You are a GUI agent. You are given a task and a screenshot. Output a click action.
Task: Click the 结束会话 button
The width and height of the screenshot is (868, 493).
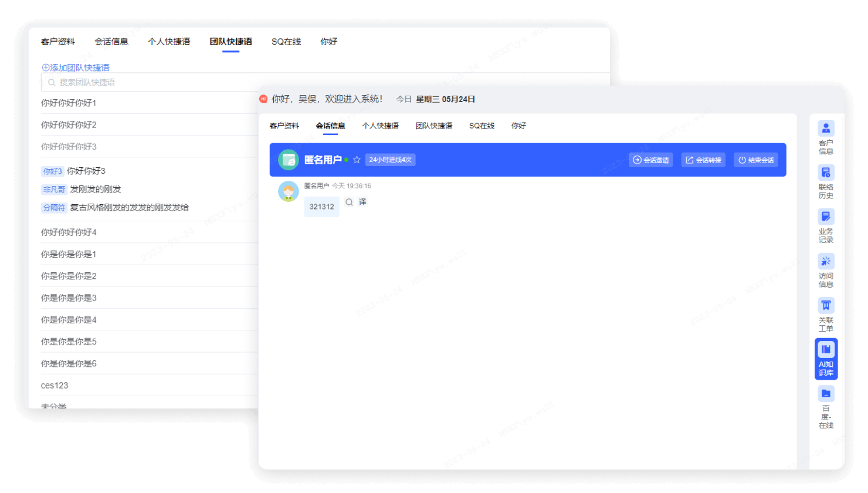755,160
